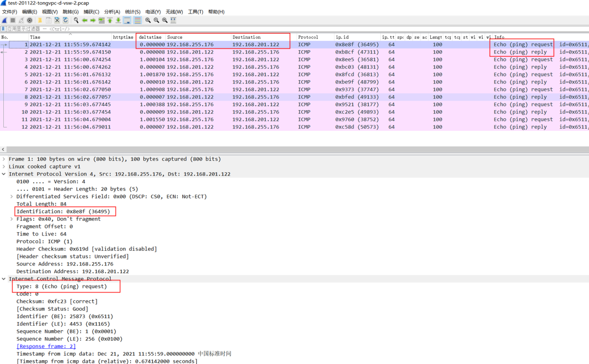Click the zoom out text icon
The width and height of the screenshot is (589, 364).
[x=157, y=20]
